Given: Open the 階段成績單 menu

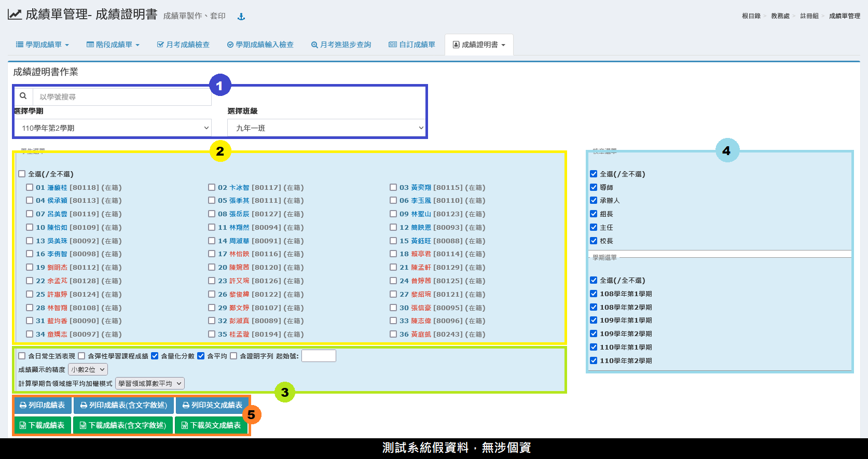Looking at the screenshot, I should pos(113,45).
